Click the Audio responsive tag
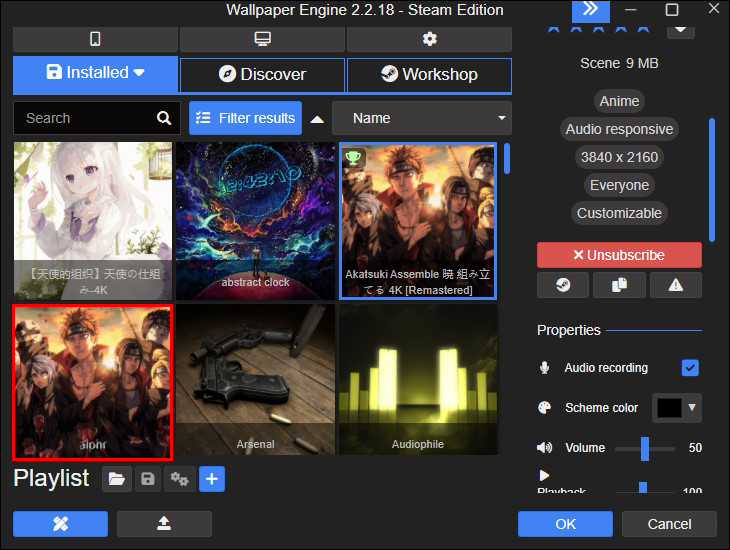Image resolution: width=730 pixels, height=550 pixels. point(619,129)
